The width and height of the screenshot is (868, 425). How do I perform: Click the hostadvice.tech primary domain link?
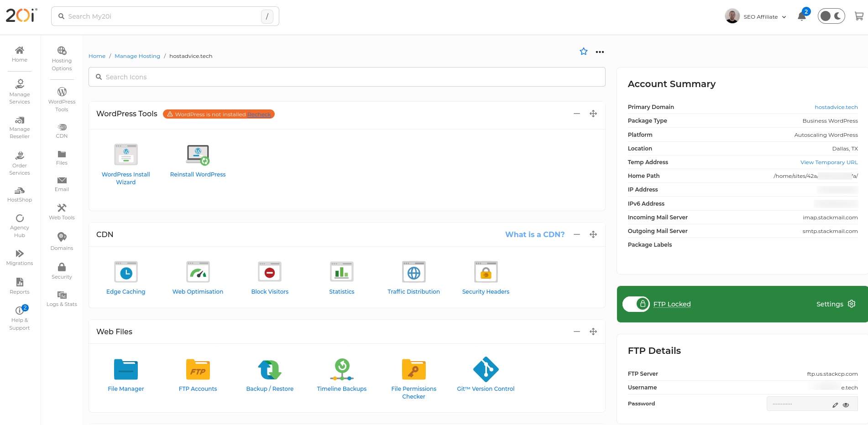pos(836,107)
